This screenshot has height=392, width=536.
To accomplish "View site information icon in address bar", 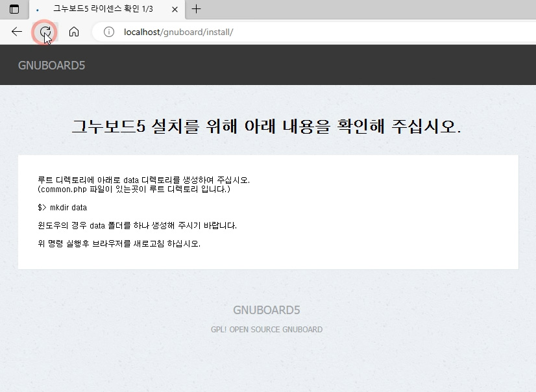I will (109, 32).
